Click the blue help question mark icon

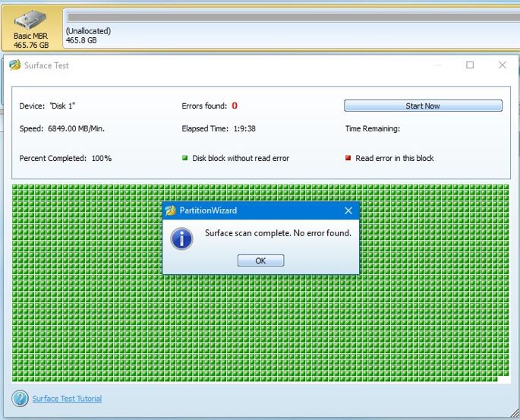[20, 399]
